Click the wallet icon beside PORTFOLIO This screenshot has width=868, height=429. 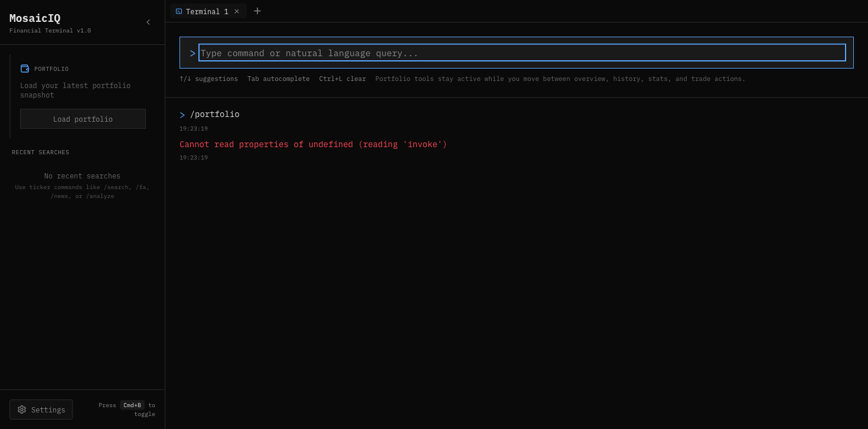[x=25, y=69]
